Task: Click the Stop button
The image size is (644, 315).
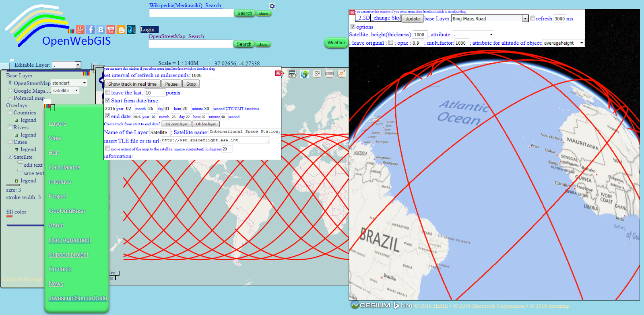Action: click(191, 84)
